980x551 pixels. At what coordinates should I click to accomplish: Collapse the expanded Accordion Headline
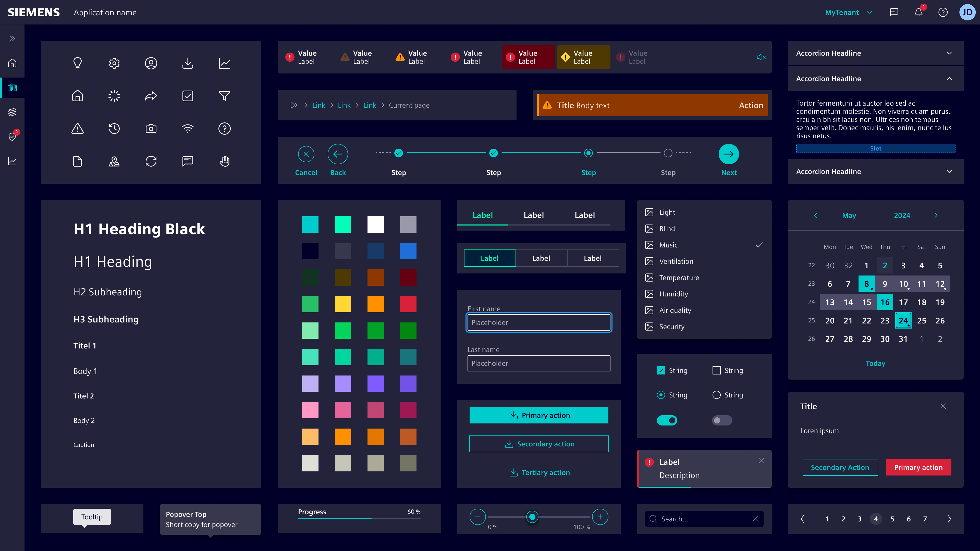point(875,79)
